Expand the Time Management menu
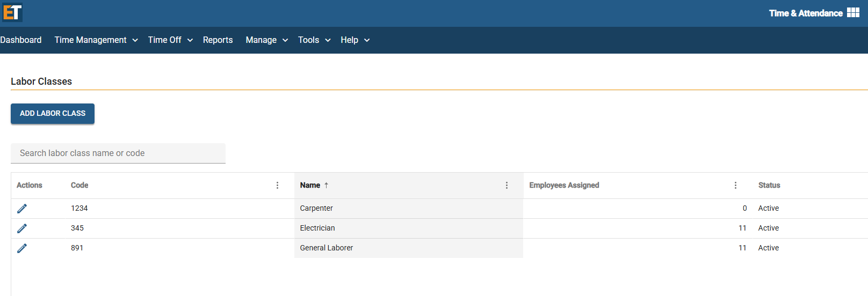Image resolution: width=868 pixels, height=296 pixels. (96, 40)
